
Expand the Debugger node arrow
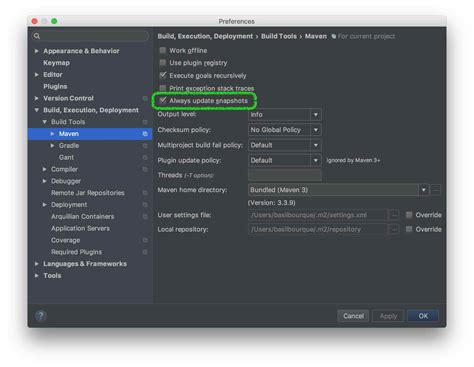[45, 181]
